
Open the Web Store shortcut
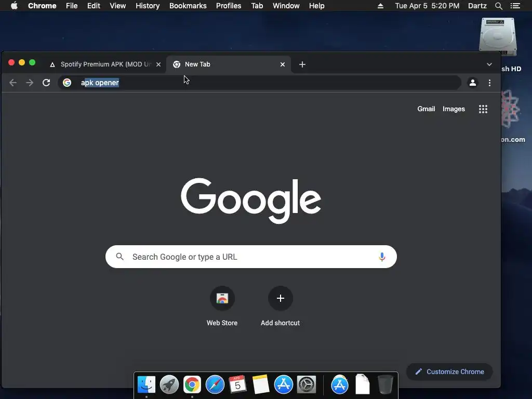click(x=222, y=307)
